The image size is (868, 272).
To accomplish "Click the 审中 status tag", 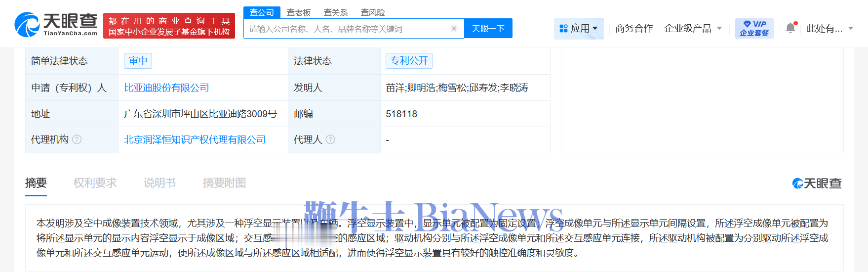I will coord(138,60).
